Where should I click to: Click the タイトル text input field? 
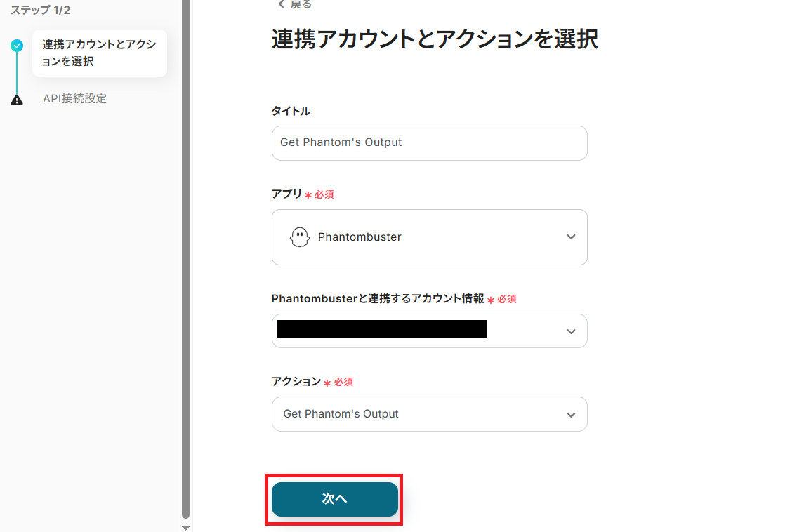tap(429, 143)
